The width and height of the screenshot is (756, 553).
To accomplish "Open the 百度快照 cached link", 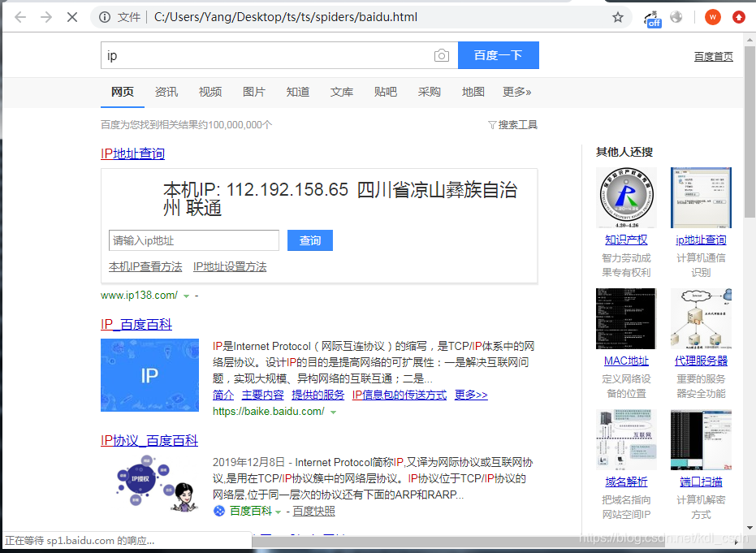I will pos(314,511).
